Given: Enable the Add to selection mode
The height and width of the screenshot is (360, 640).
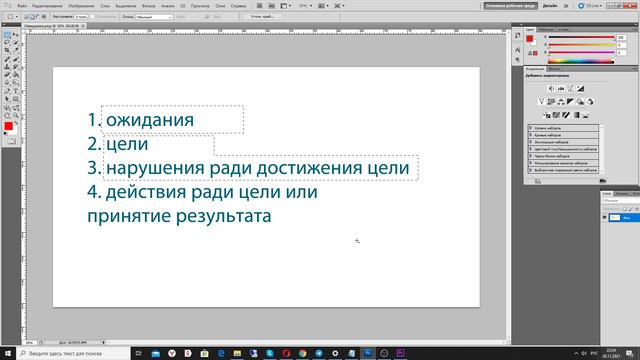Looking at the screenshot, I should pos(32,17).
